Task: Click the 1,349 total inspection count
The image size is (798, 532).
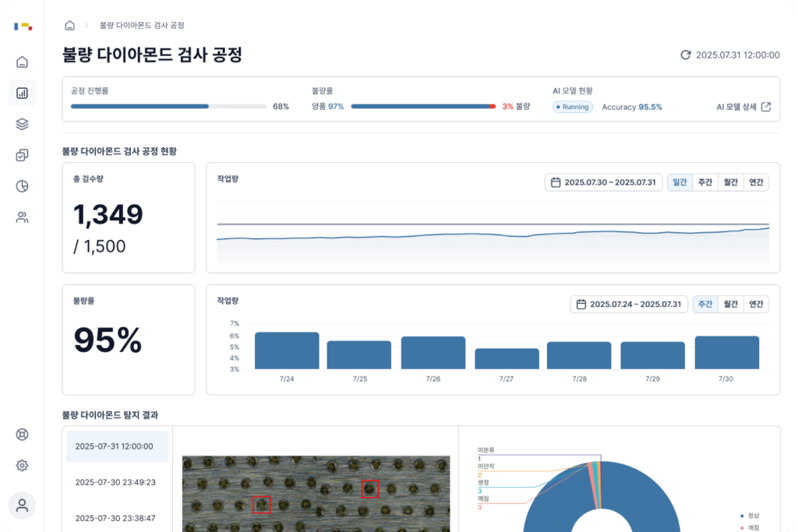Action: [x=108, y=215]
